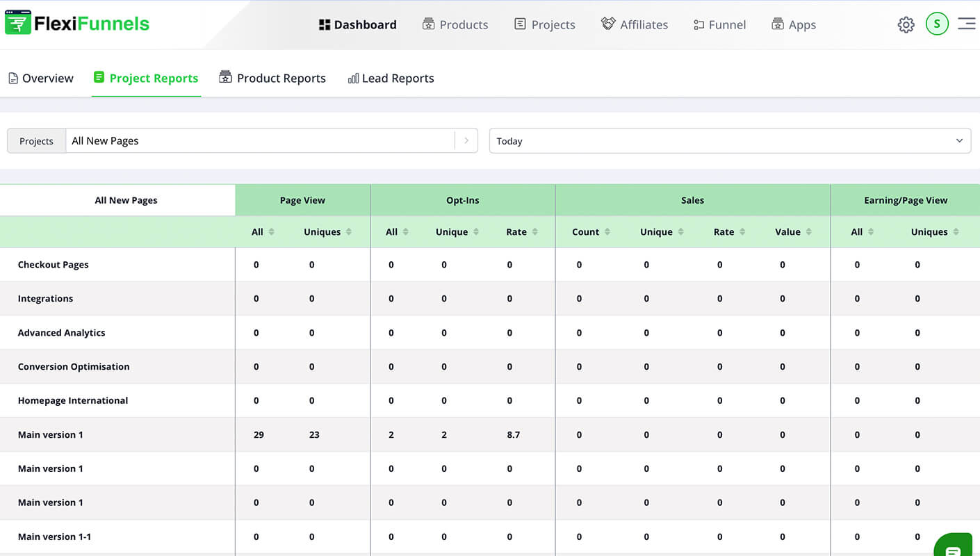The width and height of the screenshot is (980, 556).
Task: Open settings via the gear icon
Action: coord(906,24)
